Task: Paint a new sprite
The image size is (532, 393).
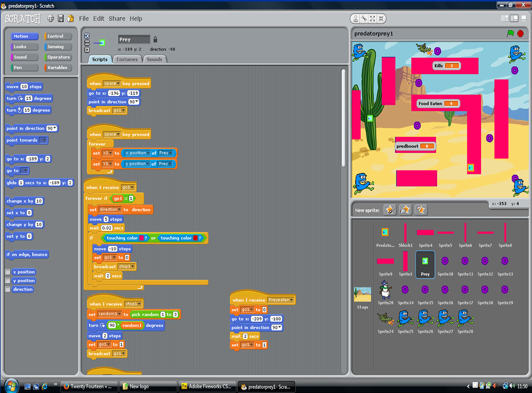Action: [x=390, y=210]
